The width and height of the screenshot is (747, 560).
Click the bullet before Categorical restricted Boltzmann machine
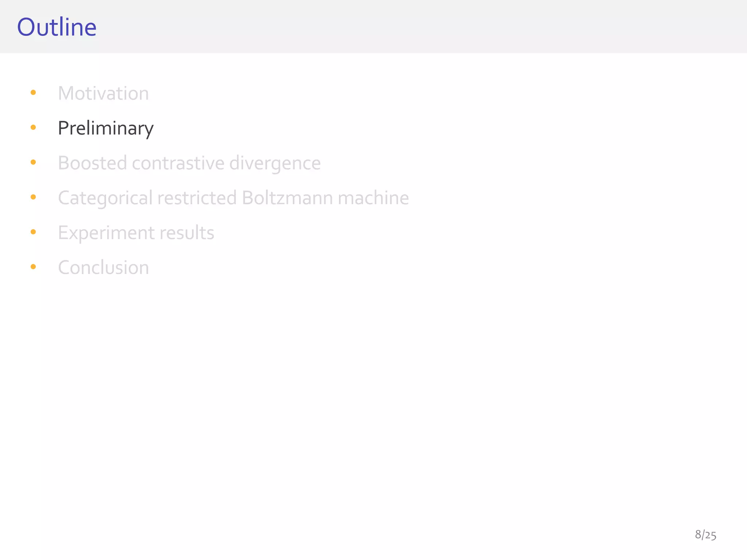(33, 197)
